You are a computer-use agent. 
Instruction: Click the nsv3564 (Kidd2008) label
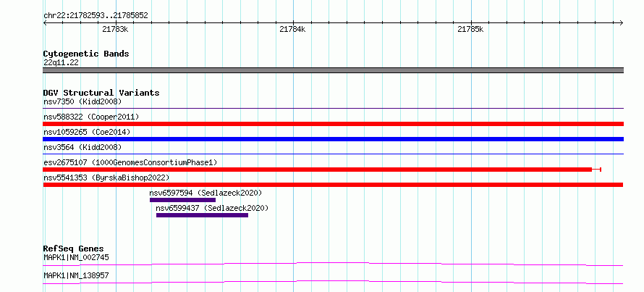click(x=82, y=147)
